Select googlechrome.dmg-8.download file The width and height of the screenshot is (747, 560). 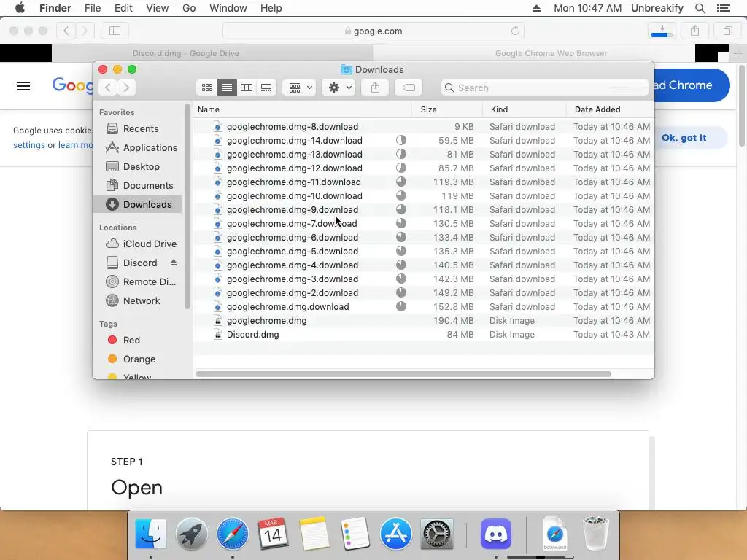tap(424, 127)
